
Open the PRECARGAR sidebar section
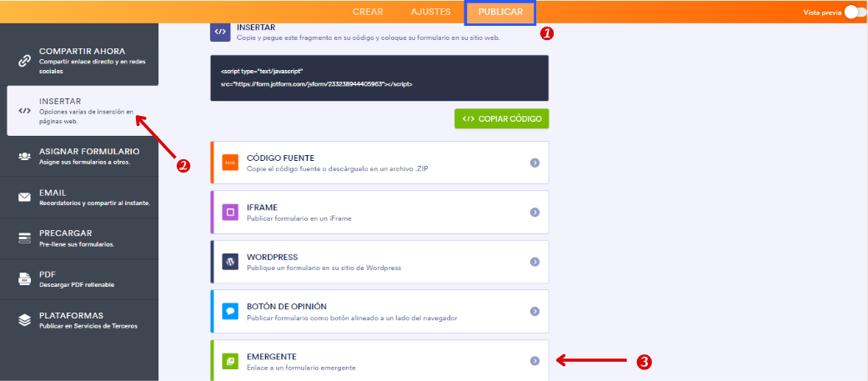pos(79,238)
